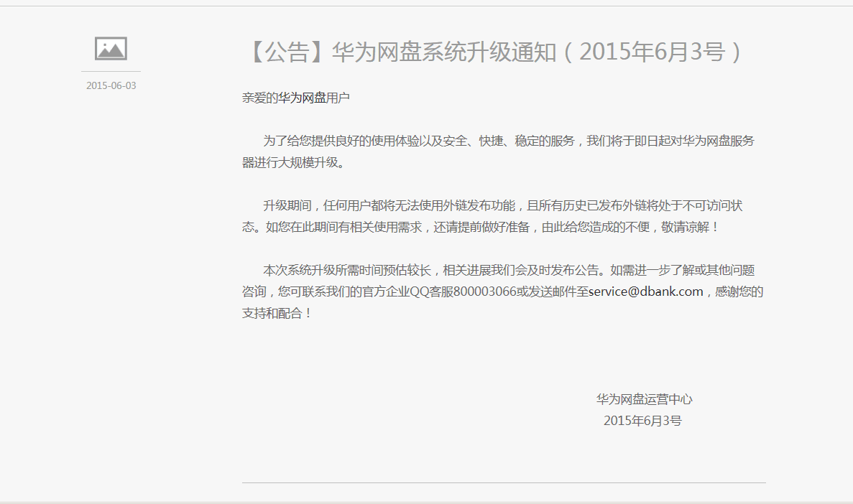
Task: Click the paragraph starting 本次系统升级所需时间
Action: 502,291
